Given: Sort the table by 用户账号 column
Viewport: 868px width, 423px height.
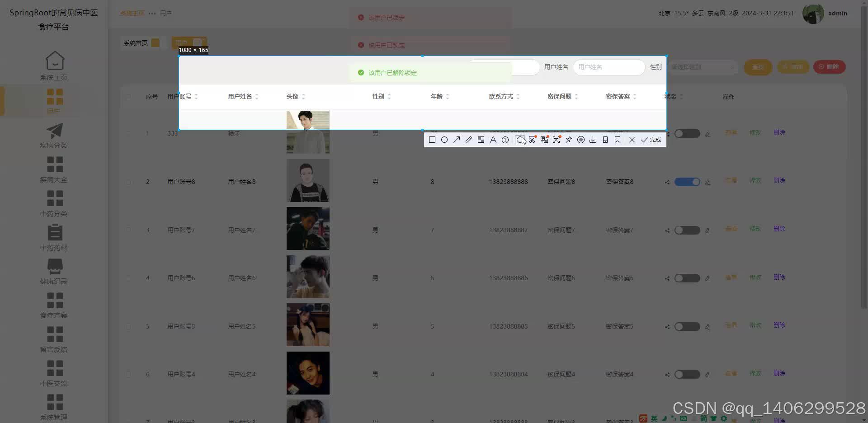Looking at the screenshot, I should tap(196, 97).
